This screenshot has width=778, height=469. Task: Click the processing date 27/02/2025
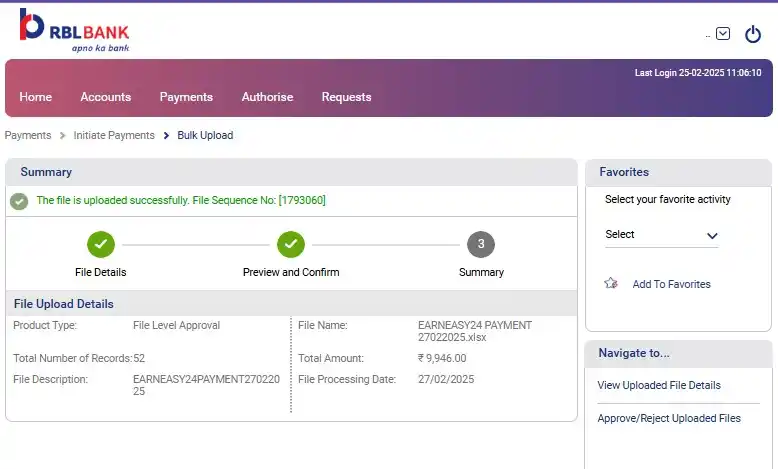[446, 379]
